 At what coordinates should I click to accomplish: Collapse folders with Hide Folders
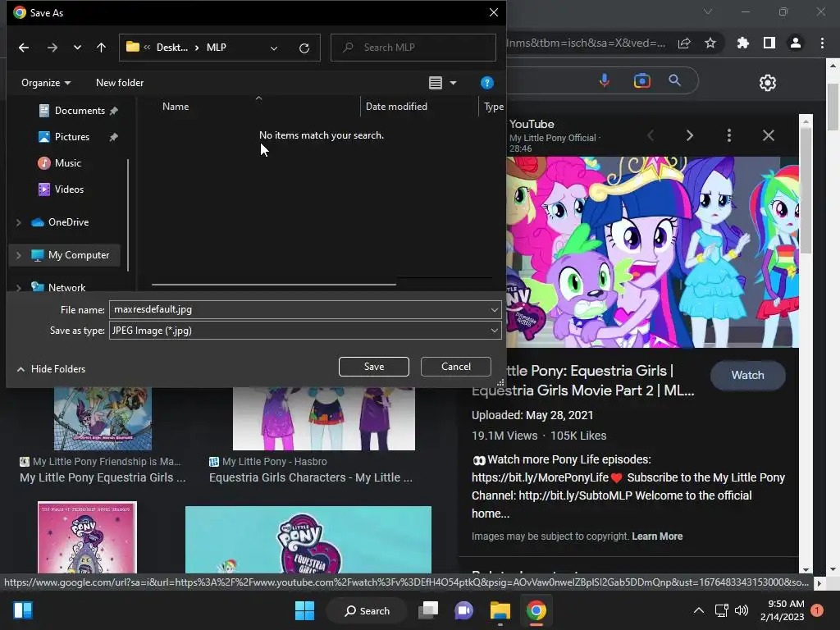pos(52,369)
